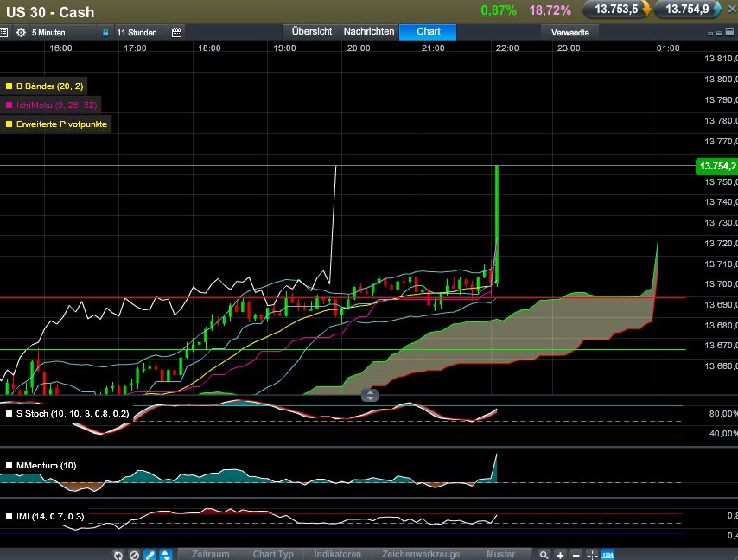Click the buy price 13.754,9 button

pyautogui.click(x=688, y=9)
